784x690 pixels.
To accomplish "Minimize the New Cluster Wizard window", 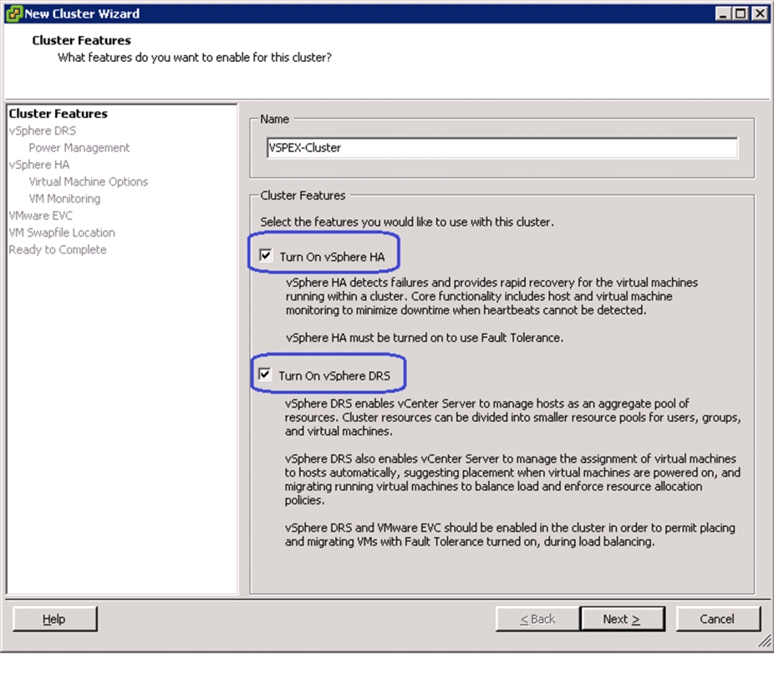I will [x=722, y=13].
